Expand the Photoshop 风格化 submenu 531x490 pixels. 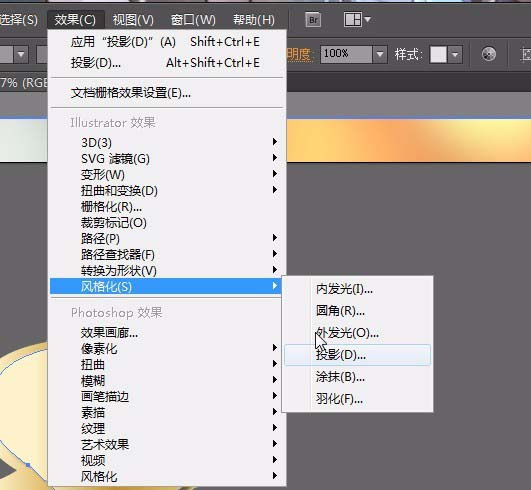(166, 476)
